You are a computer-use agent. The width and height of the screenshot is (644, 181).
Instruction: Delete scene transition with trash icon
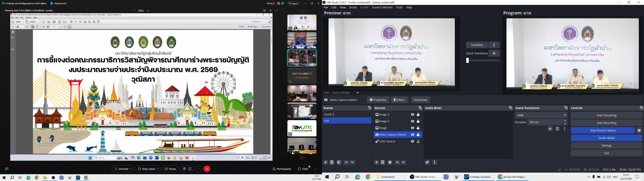pyautogui.click(x=557, y=129)
